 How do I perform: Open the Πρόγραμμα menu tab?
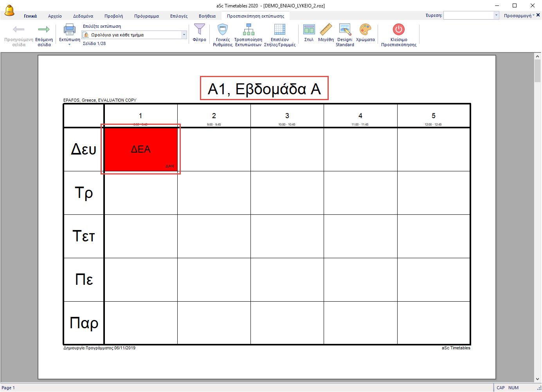(146, 16)
